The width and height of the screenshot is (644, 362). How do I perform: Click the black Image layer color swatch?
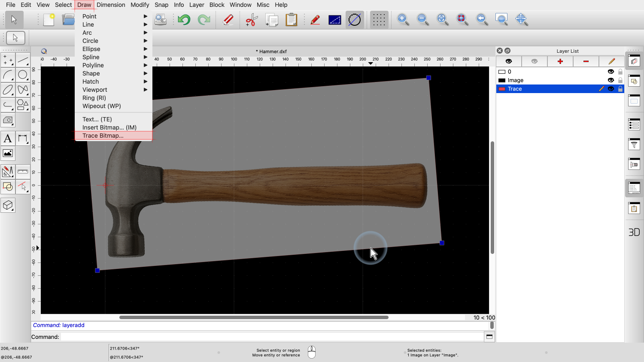[x=502, y=80]
